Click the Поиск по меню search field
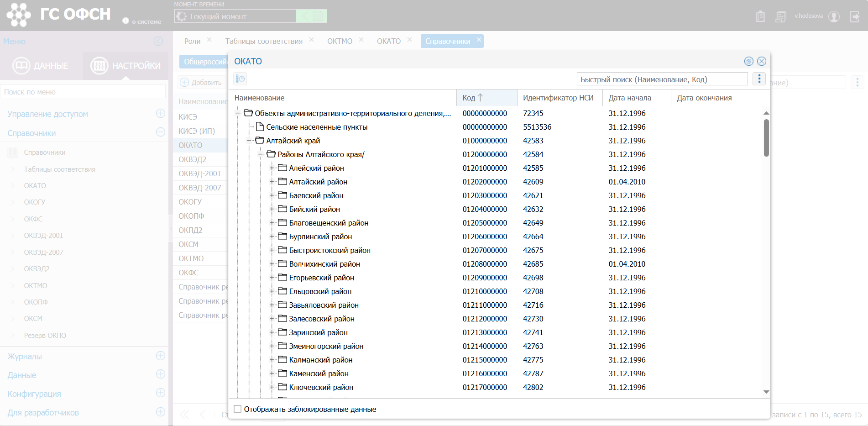Image resolution: width=868 pixels, height=426 pixels. [83, 92]
